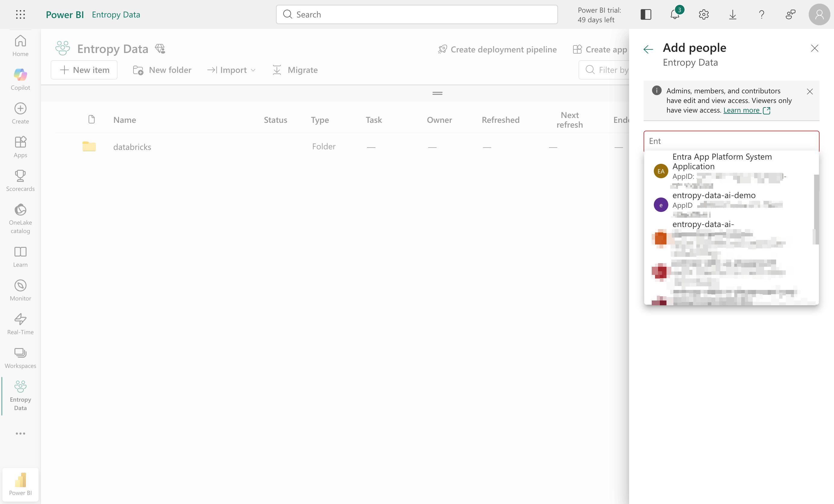Image resolution: width=834 pixels, height=504 pixels.
Task: Click the Entropy Data breadcrumb in header
Action: [116, 14]
